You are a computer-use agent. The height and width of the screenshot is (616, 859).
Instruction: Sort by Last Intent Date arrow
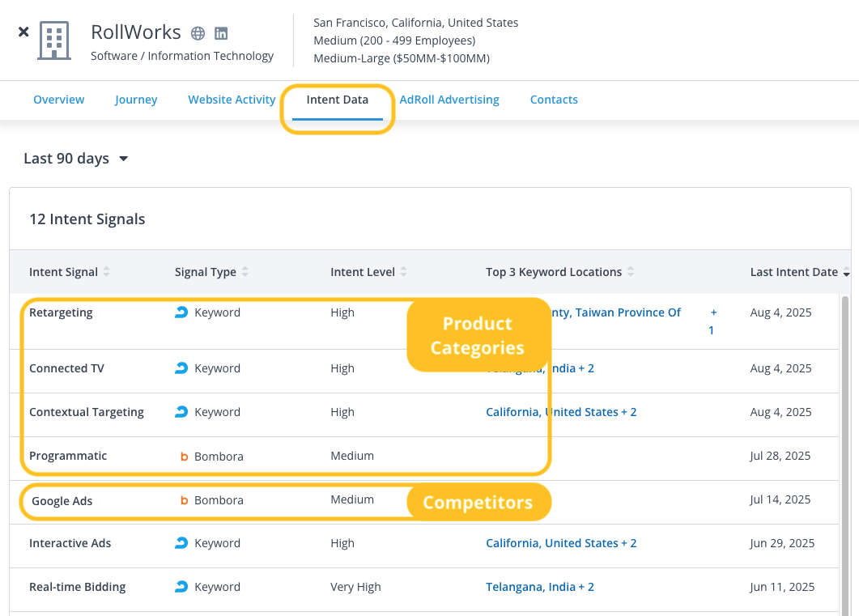pos(846,273)
